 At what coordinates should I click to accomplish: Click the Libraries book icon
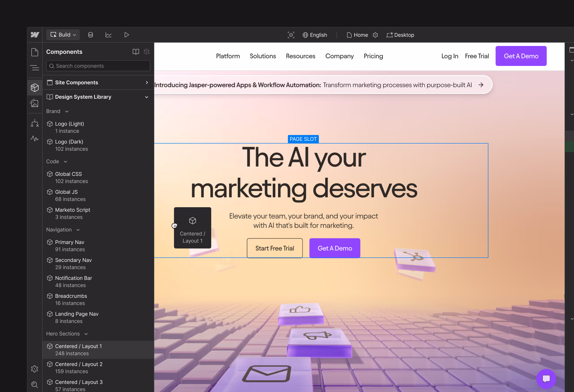pyautogui.click(x=136, y=52)
